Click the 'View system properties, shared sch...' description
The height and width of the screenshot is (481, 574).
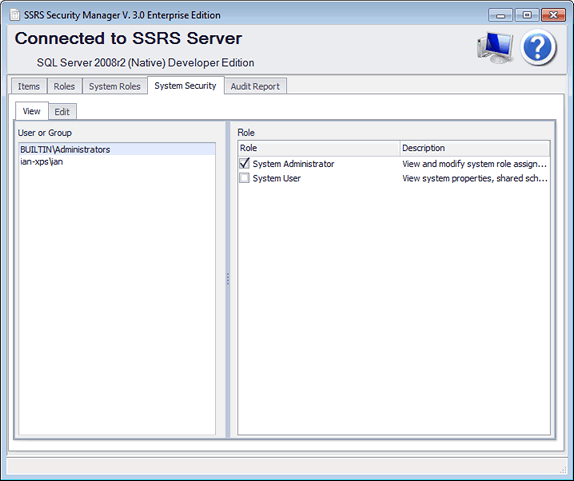tap(475, 178)
